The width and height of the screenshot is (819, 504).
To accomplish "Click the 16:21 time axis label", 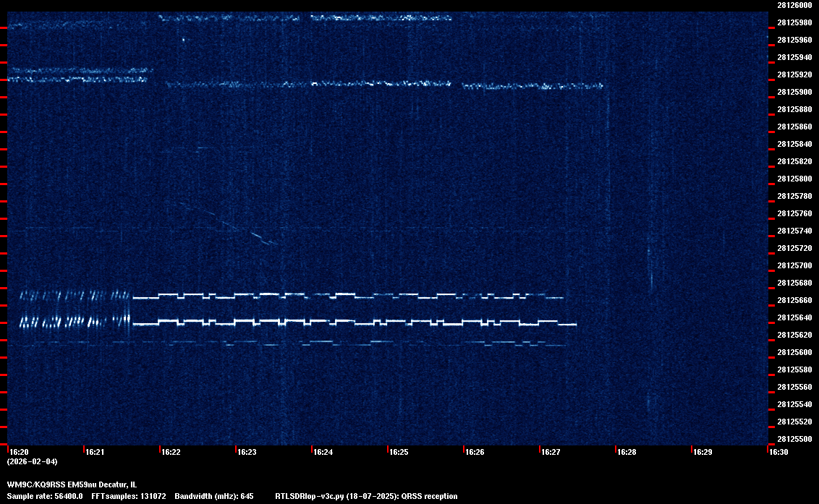I will click(x=95, y=453).
